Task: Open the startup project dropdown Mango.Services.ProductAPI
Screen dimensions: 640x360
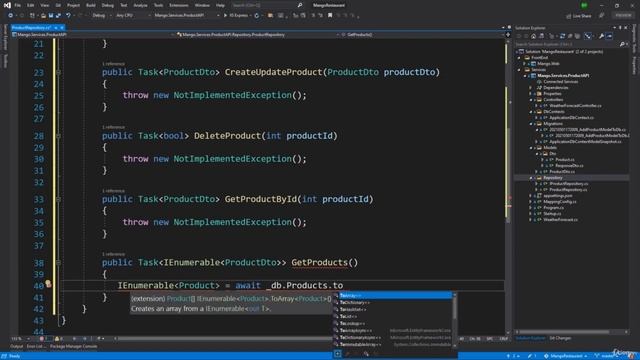Action: [186, 16]
